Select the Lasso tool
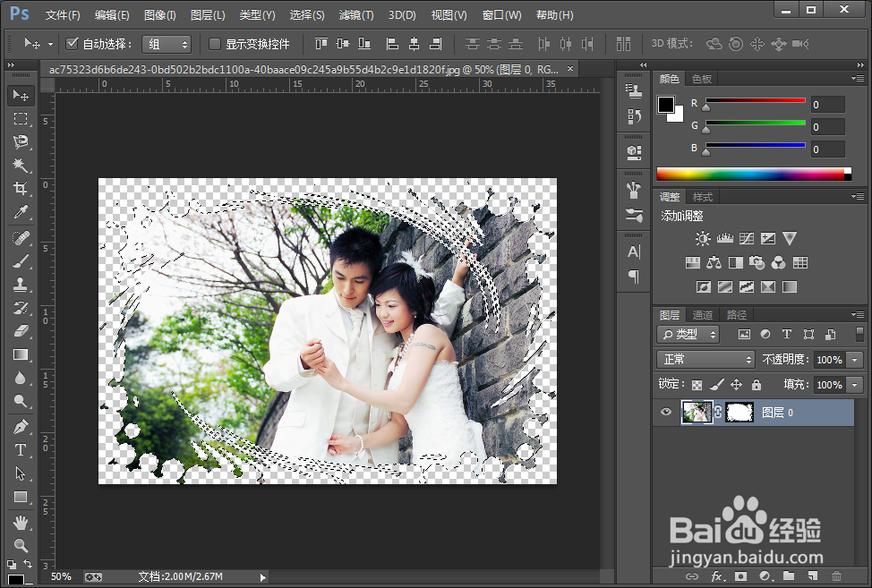This screenshot has height=588, width=872. (21, 141)
